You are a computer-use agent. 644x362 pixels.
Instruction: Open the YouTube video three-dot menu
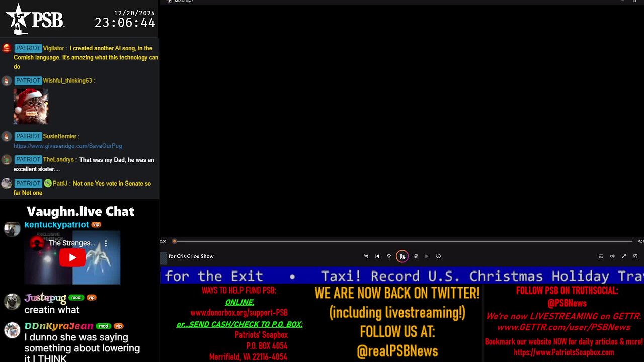(106, 243)
